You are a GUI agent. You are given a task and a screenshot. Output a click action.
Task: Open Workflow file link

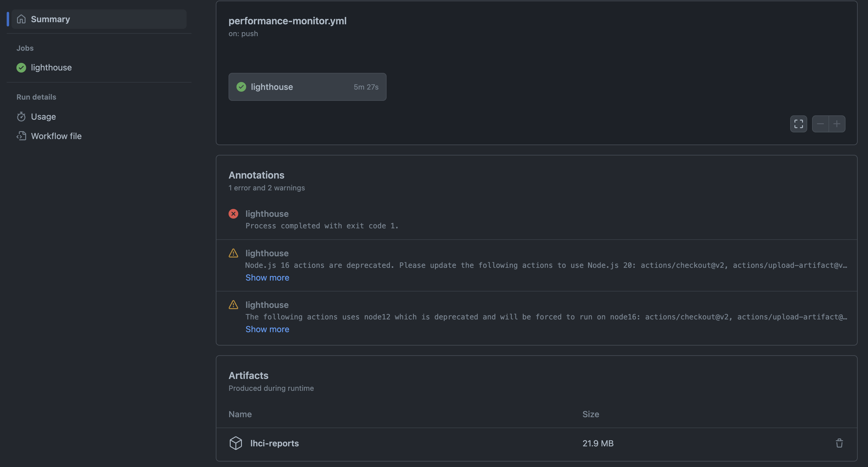point(56,136)
